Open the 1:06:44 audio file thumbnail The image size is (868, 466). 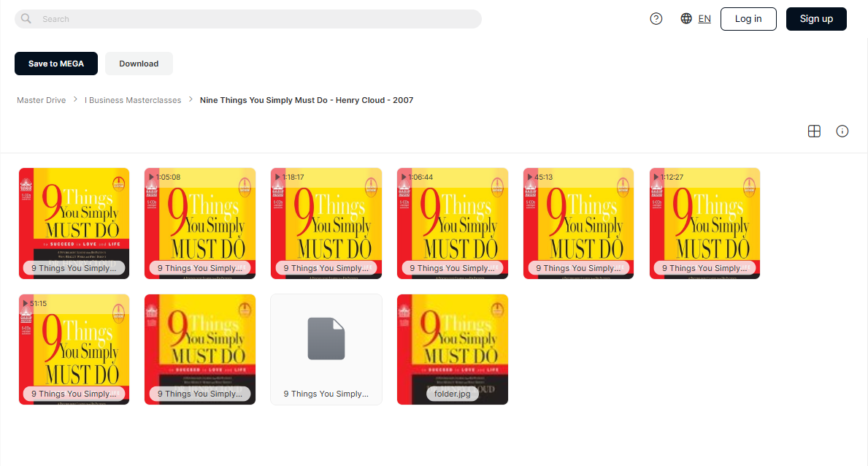453,224
